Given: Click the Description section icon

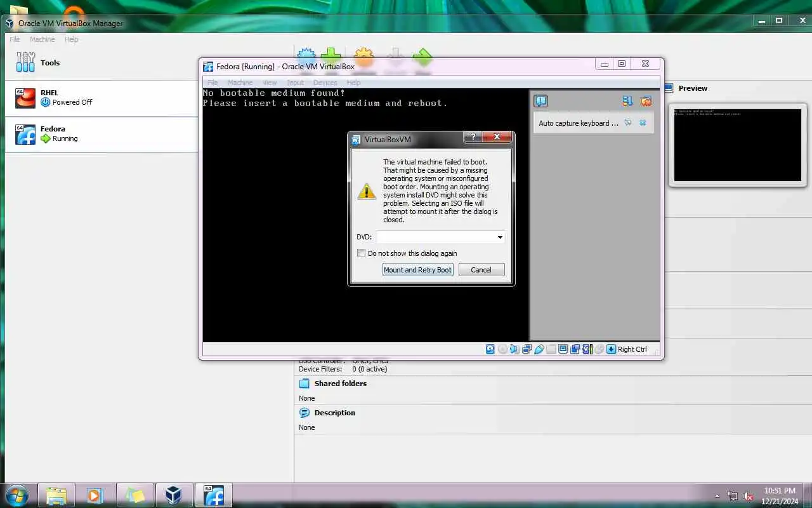Looking at the screenshot, I should pyautogui.click(x=304, y=413).
